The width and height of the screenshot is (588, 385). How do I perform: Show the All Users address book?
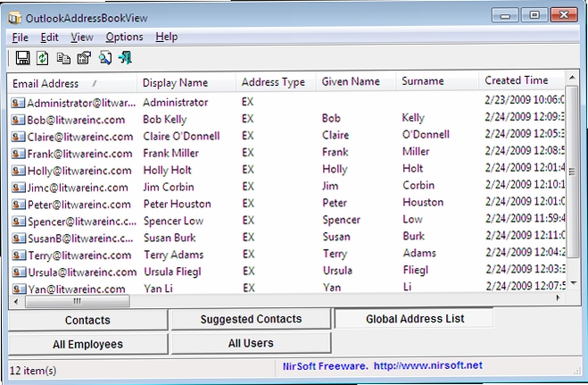coord(251,343)
